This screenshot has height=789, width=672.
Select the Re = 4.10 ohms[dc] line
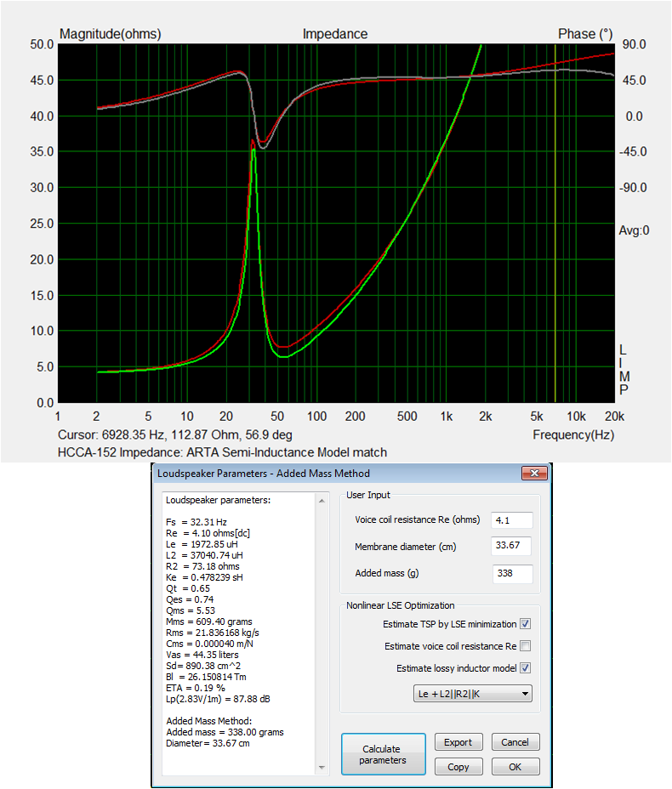click(x=208, y=533)
